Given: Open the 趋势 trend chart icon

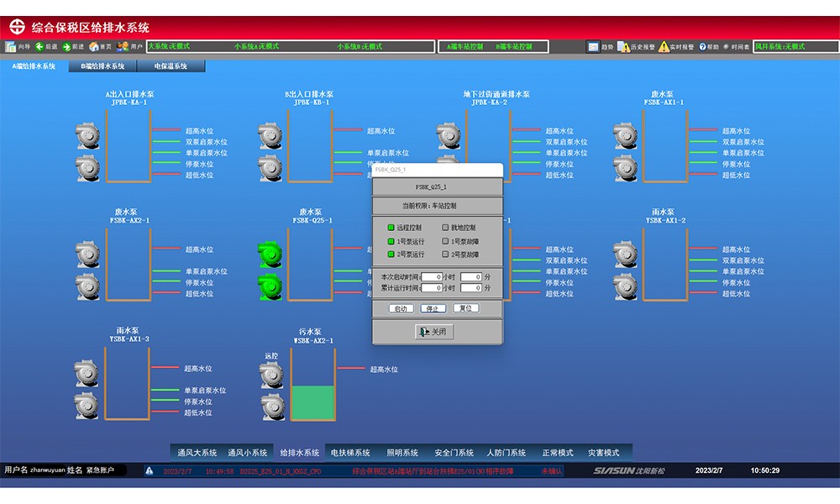Looking at the screenshot, I should 593,47.
